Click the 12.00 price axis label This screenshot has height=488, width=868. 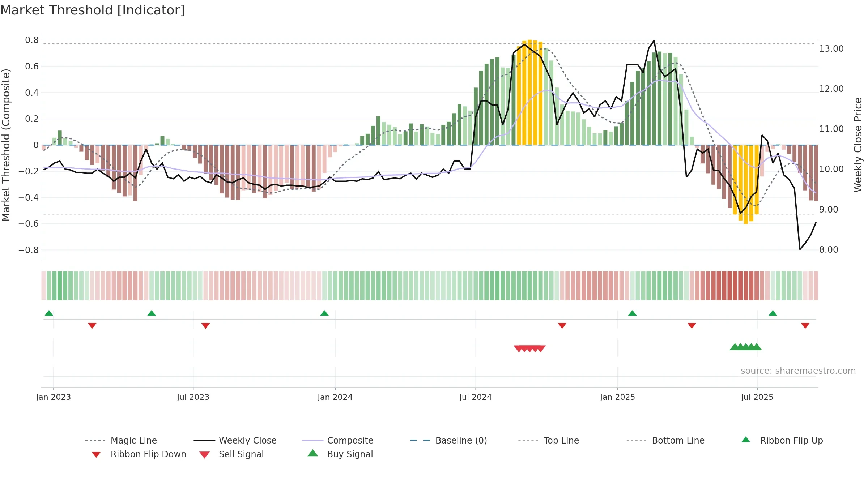831,89
